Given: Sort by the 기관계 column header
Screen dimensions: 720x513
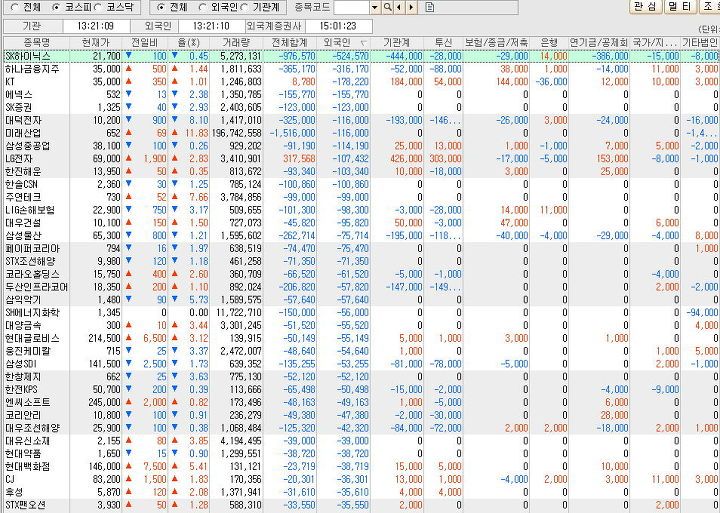Looking at the screenshot, I should (397, 43).
